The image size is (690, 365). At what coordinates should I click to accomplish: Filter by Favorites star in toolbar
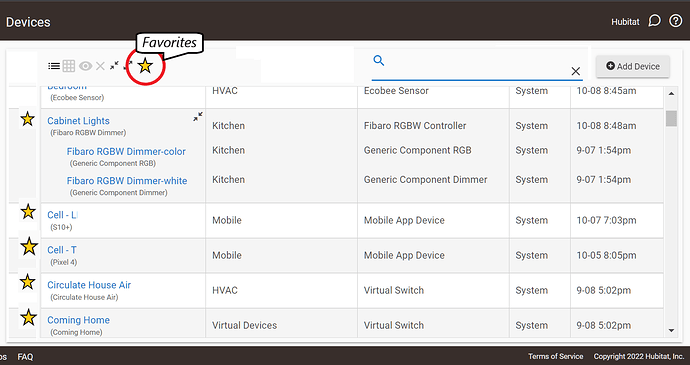click(145, 66)
